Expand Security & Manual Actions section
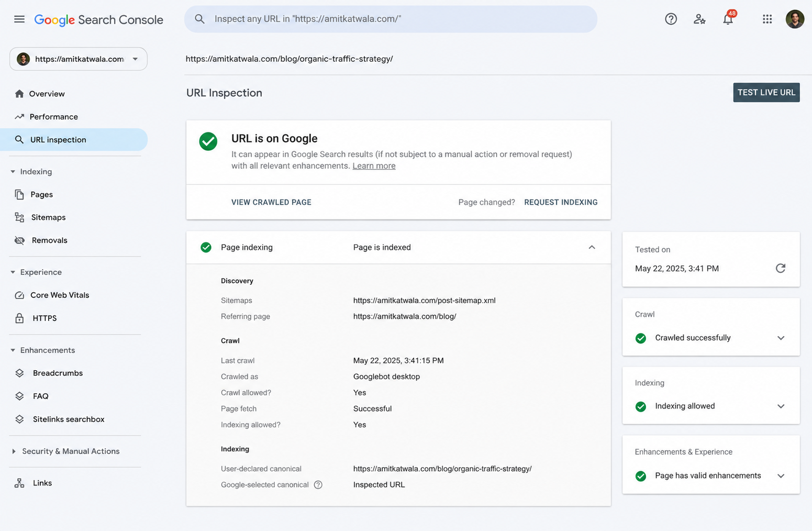The image size is (812, 531). pos(14,451)
